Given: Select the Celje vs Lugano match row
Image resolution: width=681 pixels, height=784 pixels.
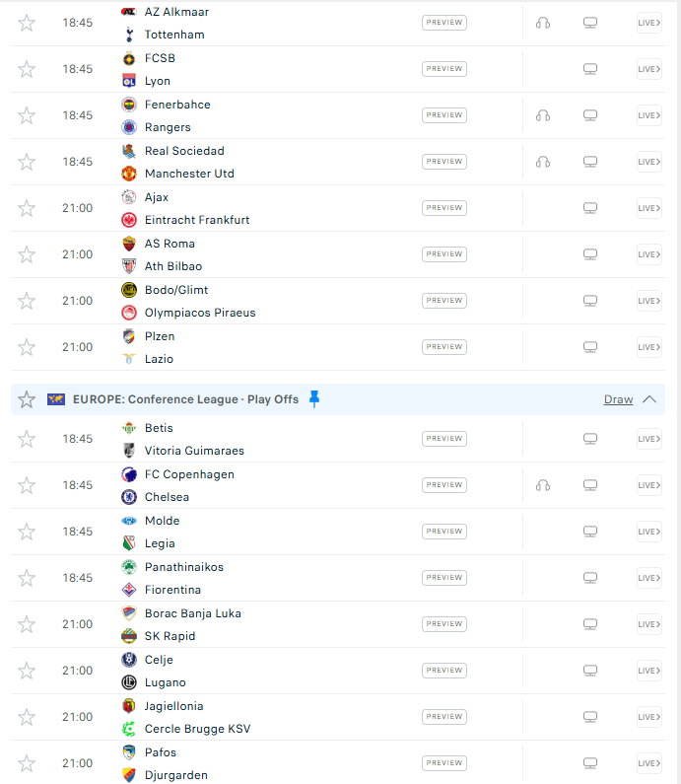Looking at the screenshot, I should click(338, 671).
